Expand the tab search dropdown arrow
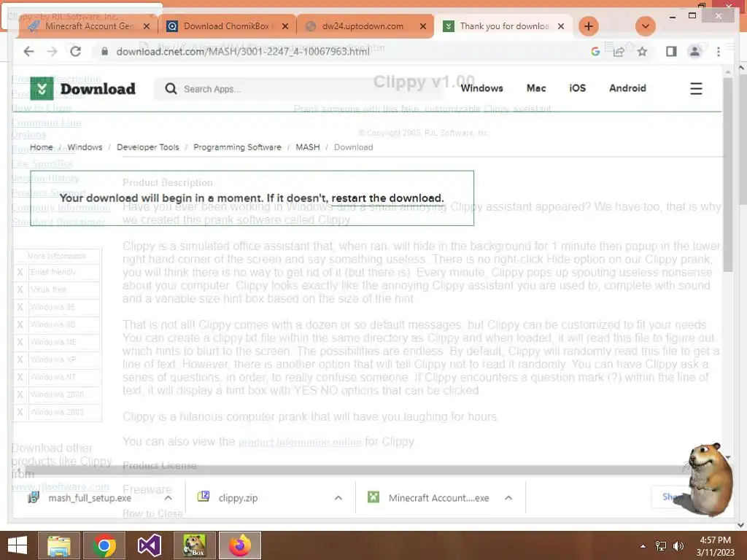 click(646, 26)
